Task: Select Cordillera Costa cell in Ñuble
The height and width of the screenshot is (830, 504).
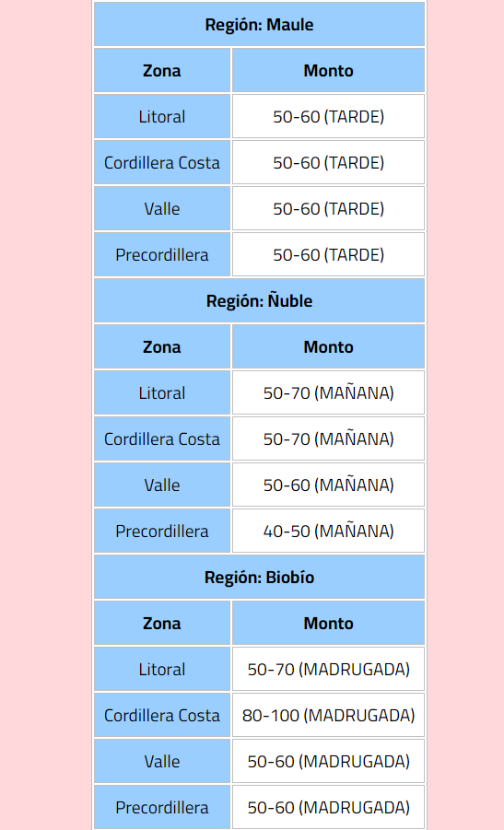Action: [162, 438]
